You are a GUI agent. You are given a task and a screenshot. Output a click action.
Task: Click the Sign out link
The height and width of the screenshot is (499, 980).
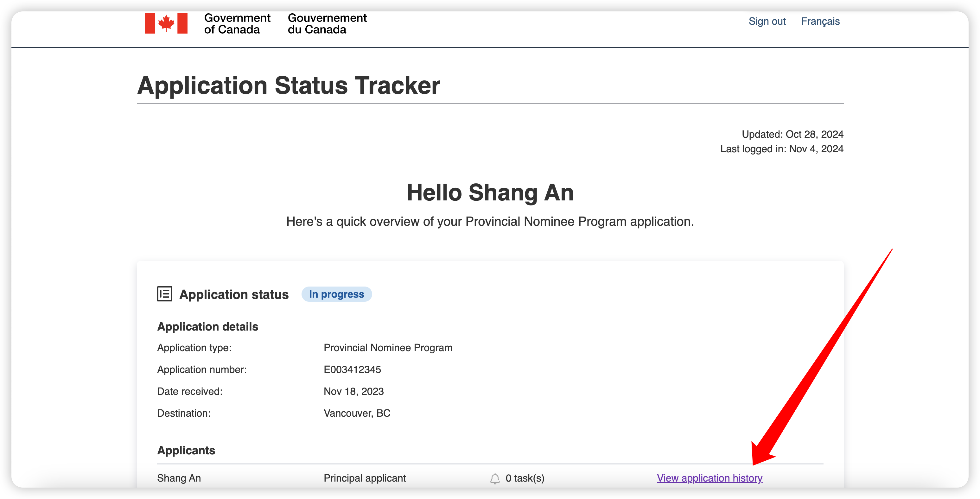point(767,21)
